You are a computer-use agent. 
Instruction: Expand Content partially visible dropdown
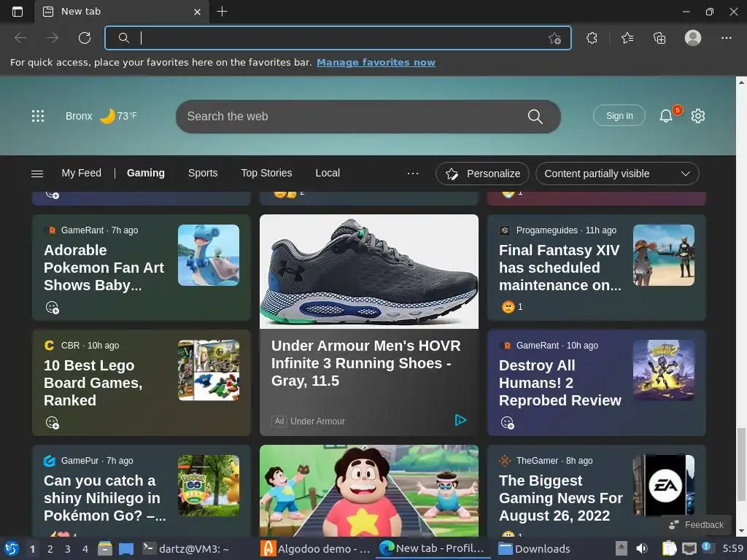[x=617, y=174]
